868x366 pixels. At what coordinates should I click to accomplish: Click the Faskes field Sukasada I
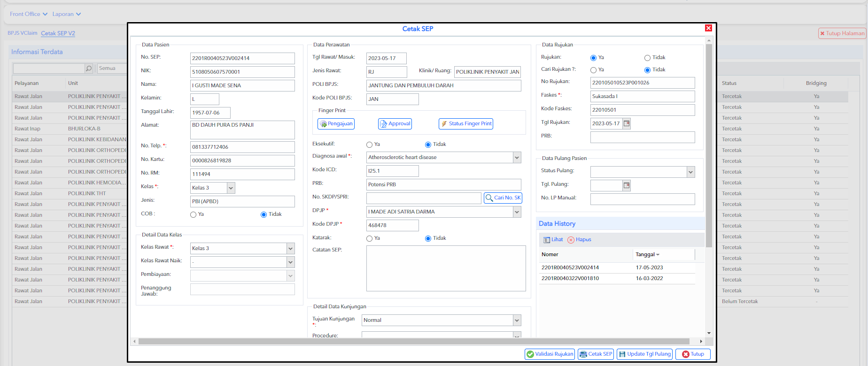pyautogui.click(x=643, y=97)
